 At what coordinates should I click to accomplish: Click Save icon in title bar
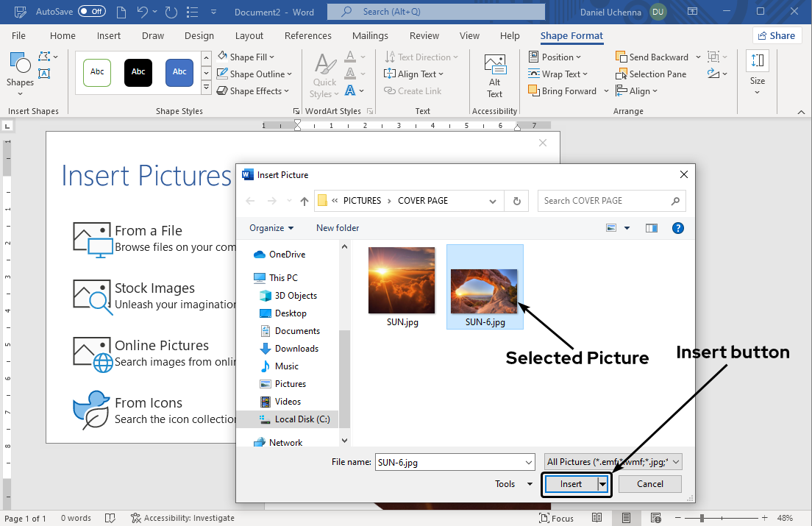pos(120,13)
